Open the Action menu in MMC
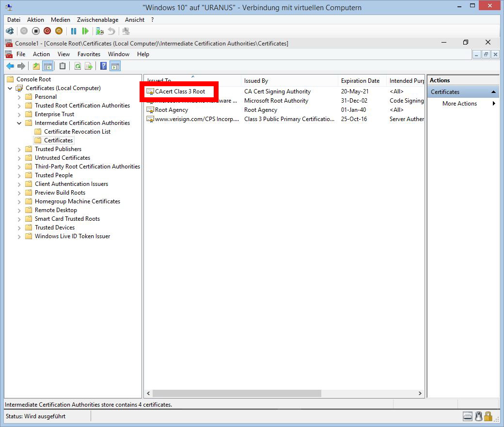Image resolution: width=504 pixels, height=427 pixels. [41, 54]
